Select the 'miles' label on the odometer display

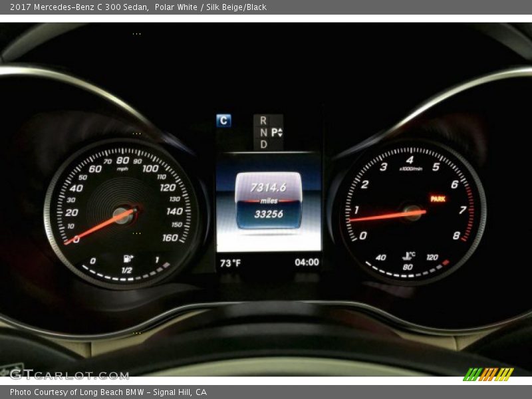point(269,199)
